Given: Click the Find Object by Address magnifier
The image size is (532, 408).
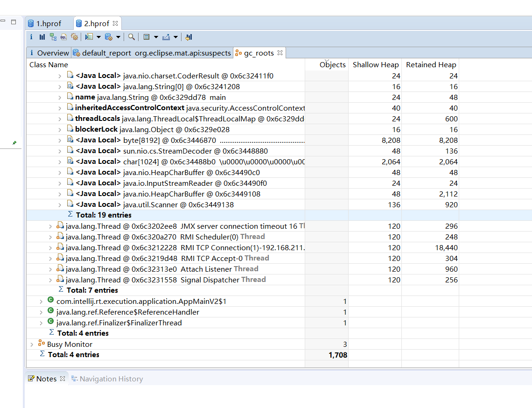Looking at the screenshot, I should pyautogui.click(x=131, y=37).
